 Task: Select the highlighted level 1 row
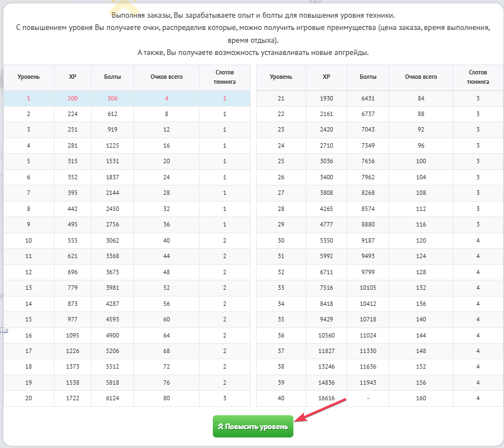tap(127, 98)
